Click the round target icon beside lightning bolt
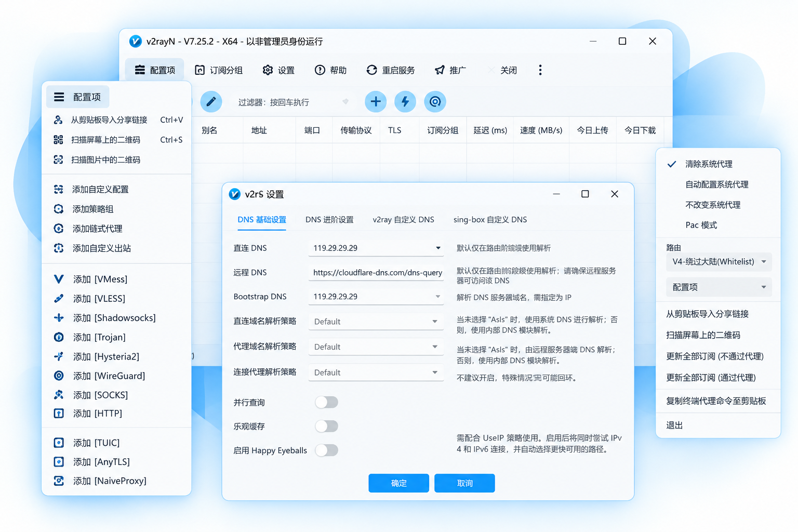 (435, 101)
